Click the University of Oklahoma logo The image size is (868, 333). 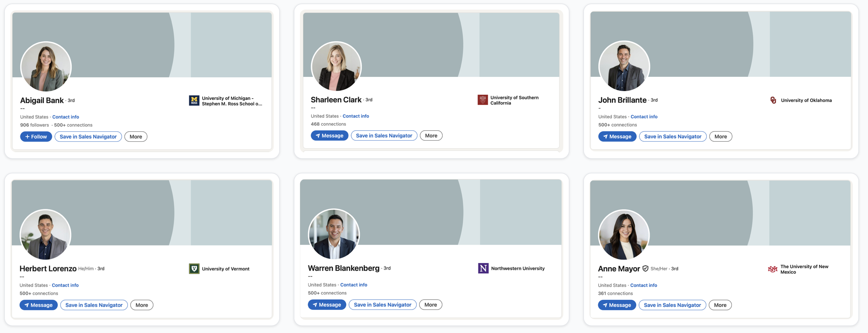coord(774,100)
